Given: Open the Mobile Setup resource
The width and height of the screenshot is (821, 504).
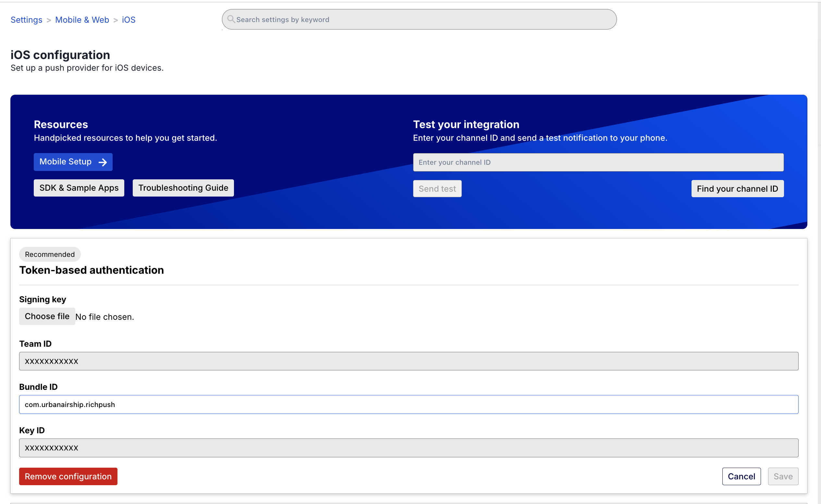Looking at the screenshot, I should click(x=73, y=162).
